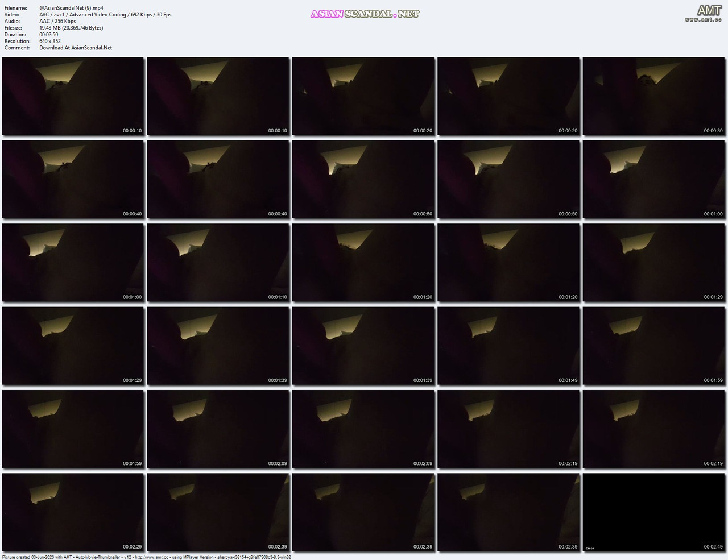Screen dimensions: 728x560
Task: Select the 'AAC / 256 Kbps' audio value
Action: 57,22
